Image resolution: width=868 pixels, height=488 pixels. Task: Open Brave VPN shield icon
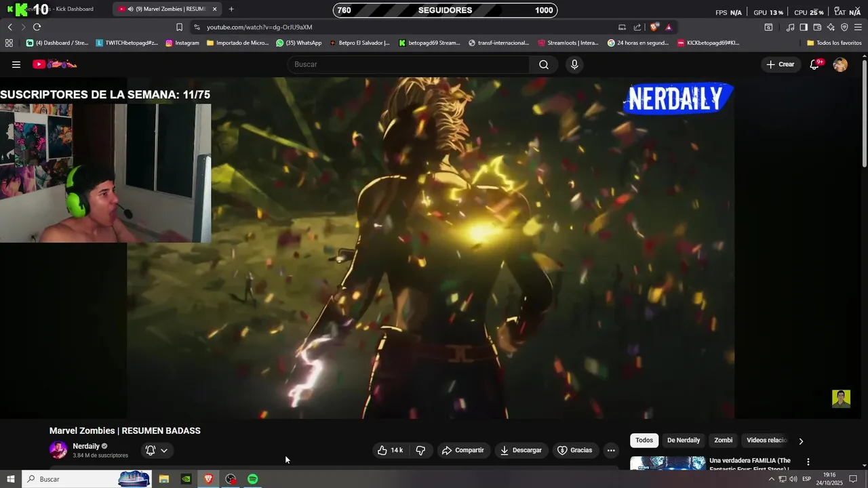point(844,27)
